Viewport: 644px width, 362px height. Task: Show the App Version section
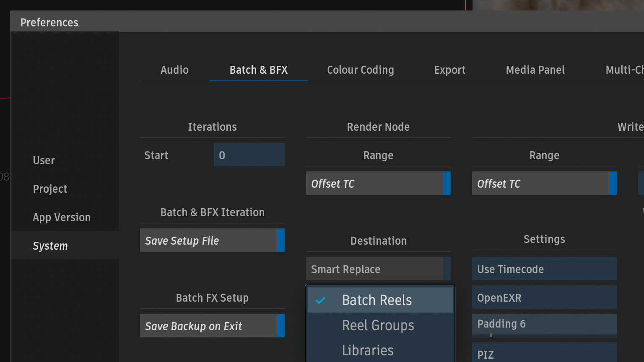(x=62, y=217)
